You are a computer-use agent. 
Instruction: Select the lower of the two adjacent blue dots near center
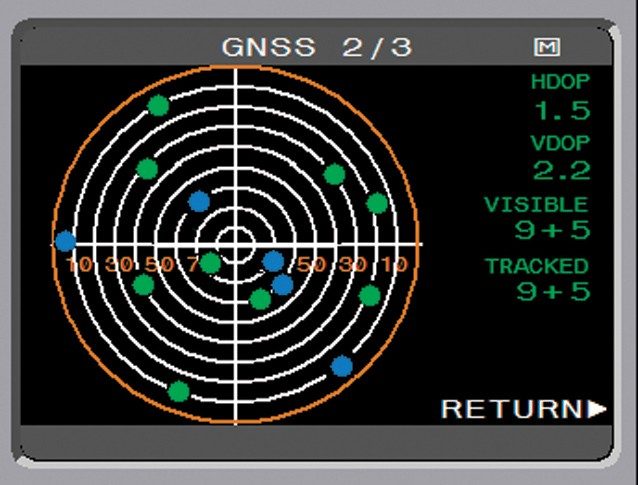[x=282, y=285]
